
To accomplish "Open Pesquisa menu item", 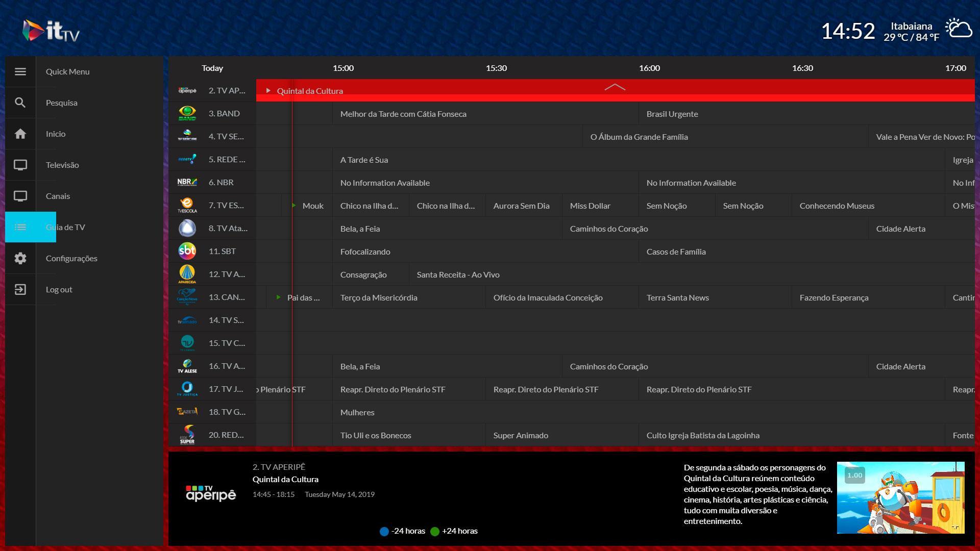I will click(x=62, y=103).
